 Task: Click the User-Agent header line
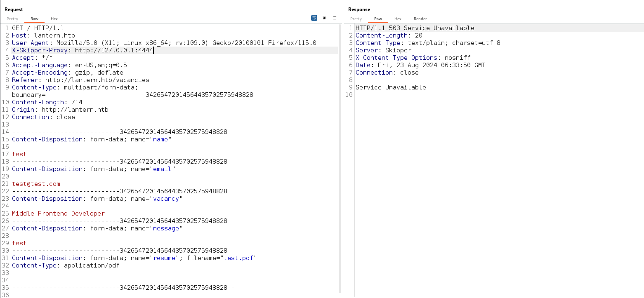pos(164,43)
